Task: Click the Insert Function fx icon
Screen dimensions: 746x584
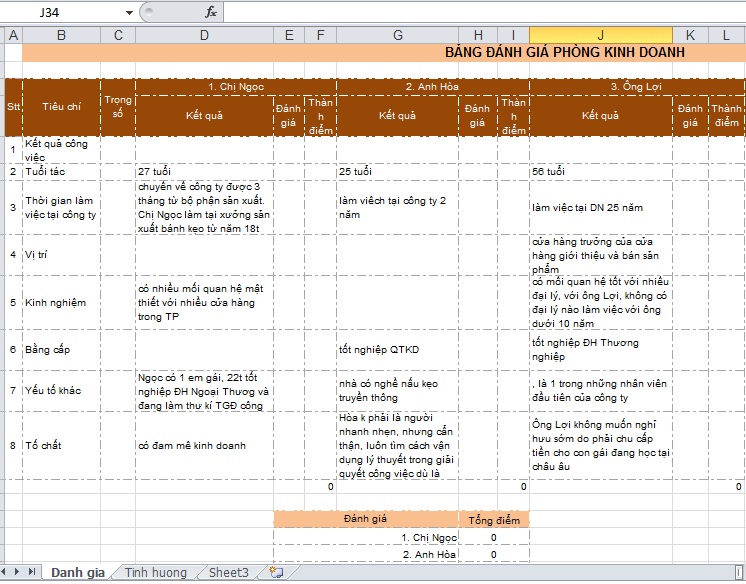Action: coord(210,13)
